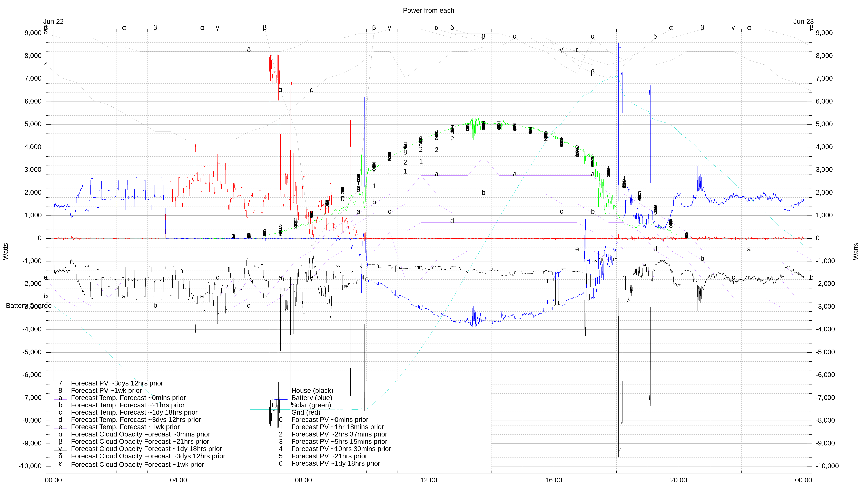Pick 'Forecast Cloud Opacity Forecast ~0mins prior' entry
This screenshot has width=868, height=488.
pyautogui.click(x=141, y=434)
